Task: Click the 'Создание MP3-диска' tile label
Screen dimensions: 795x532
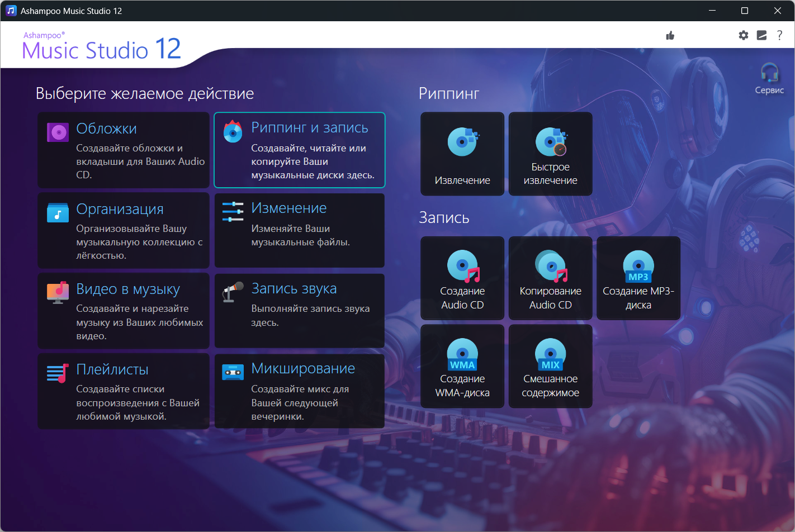Action: coord(638,298)
